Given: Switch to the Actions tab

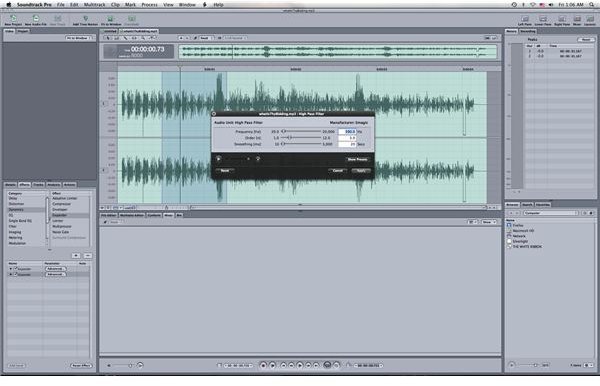Looking at the screenshot, I should (x=69, y=184).
